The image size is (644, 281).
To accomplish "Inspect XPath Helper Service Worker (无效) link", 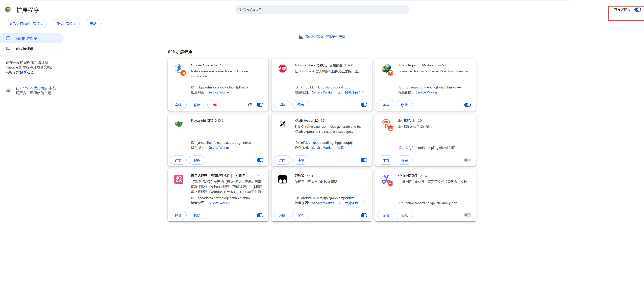I will click(x=330, y=147).
